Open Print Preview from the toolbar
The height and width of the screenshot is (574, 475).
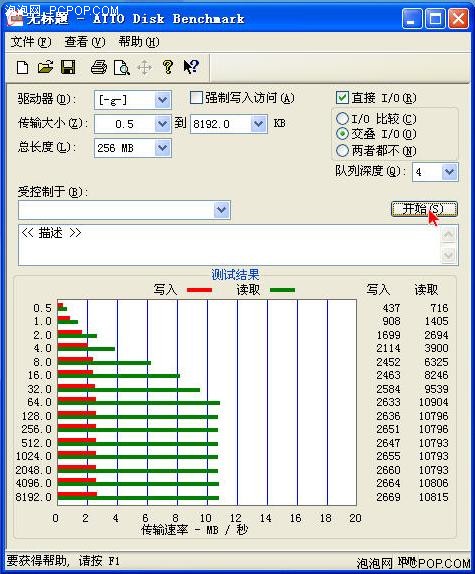pyautogui.click(x=121, y=67)
